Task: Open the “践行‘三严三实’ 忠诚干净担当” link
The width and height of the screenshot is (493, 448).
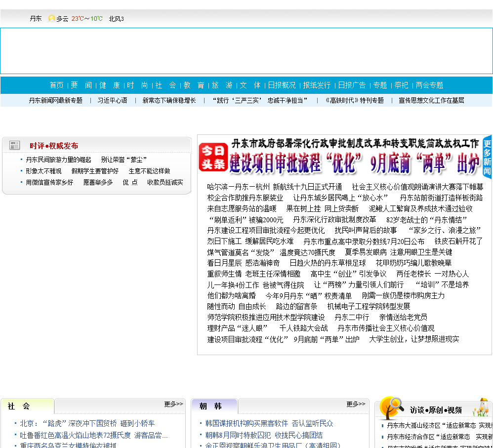Action: (260, 101)
